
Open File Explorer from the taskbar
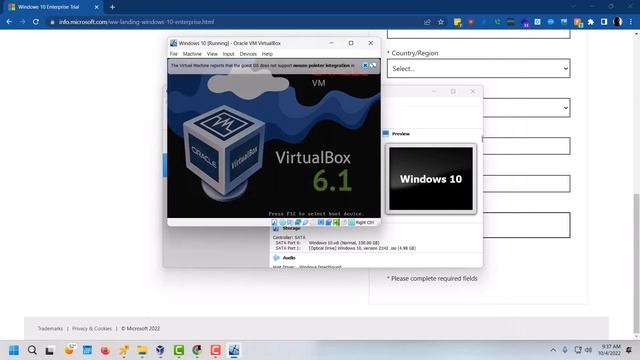tap(142, 350)
